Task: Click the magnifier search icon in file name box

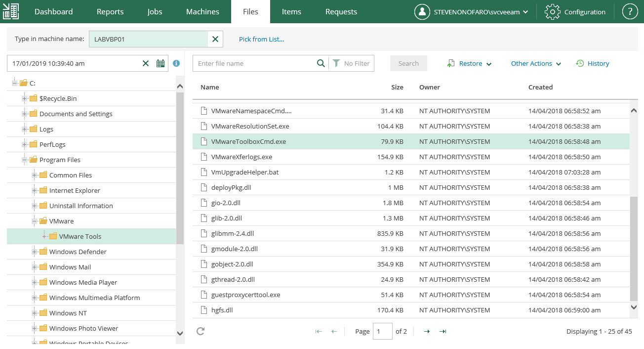Action: 321,63
